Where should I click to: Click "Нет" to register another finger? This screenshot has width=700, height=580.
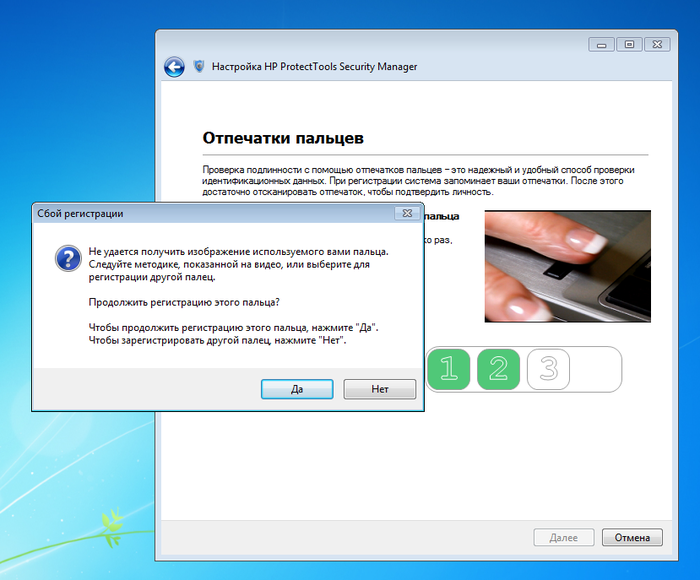coord(379,389)
